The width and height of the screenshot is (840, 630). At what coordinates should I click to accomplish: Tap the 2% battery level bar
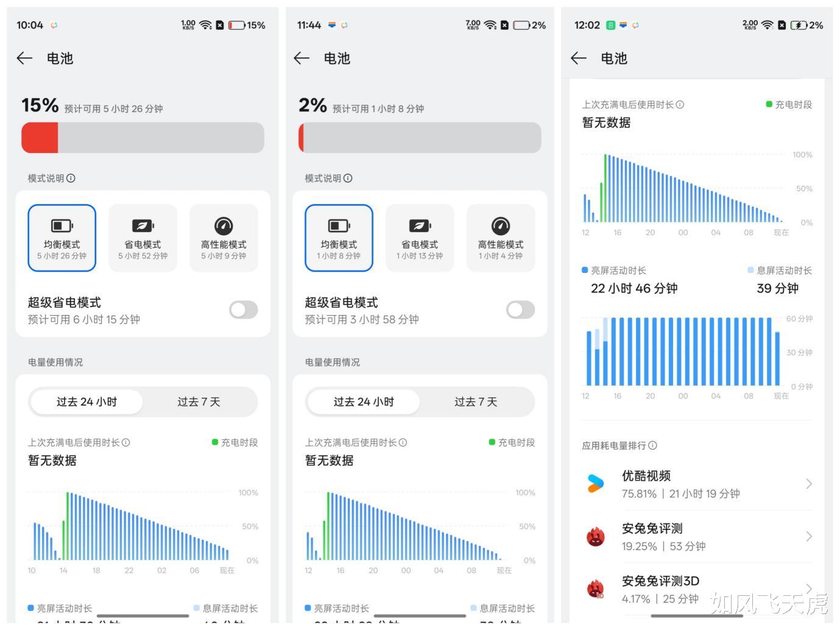(420, 138)
